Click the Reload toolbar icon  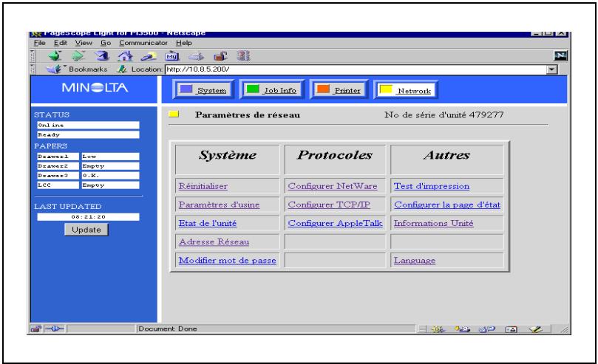(102, 56)
